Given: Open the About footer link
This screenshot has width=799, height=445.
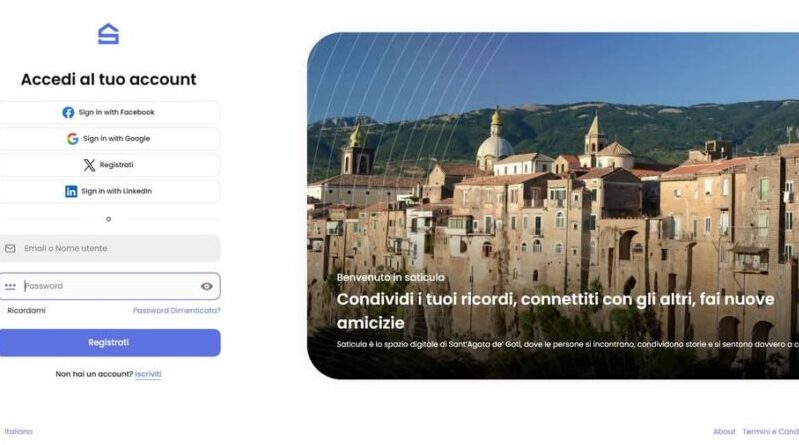Looking at the screenshot, I should point(724,431).
